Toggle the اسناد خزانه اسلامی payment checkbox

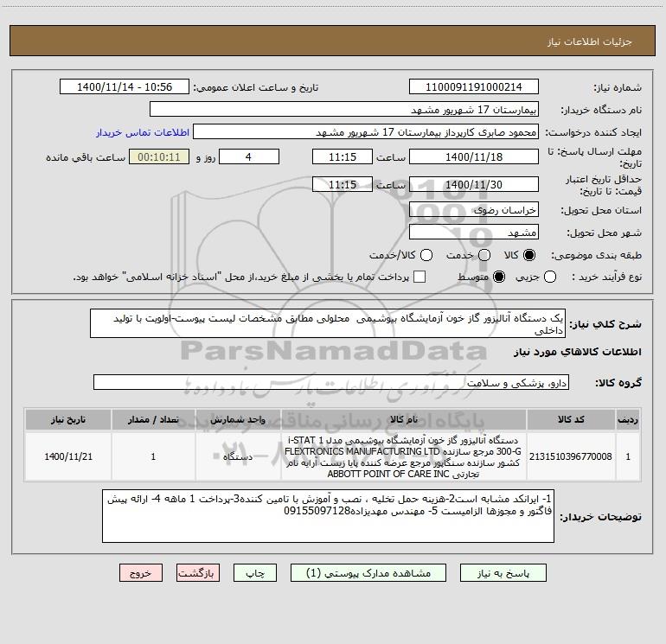(x=419, y=277)
